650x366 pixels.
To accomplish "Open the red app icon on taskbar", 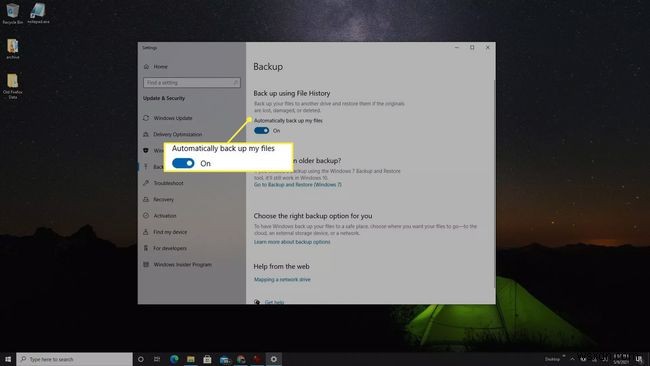I will pyautogui.click(x=257, y=359).
